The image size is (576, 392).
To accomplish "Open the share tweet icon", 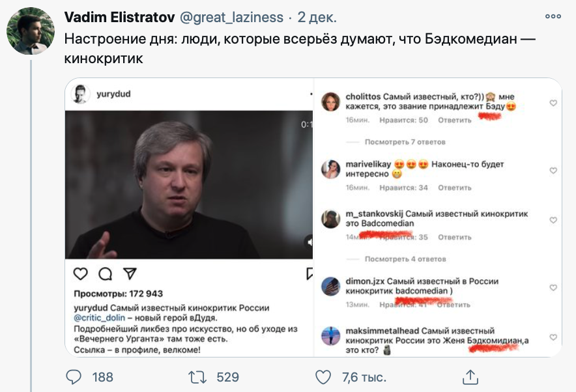I will point(470,376).
